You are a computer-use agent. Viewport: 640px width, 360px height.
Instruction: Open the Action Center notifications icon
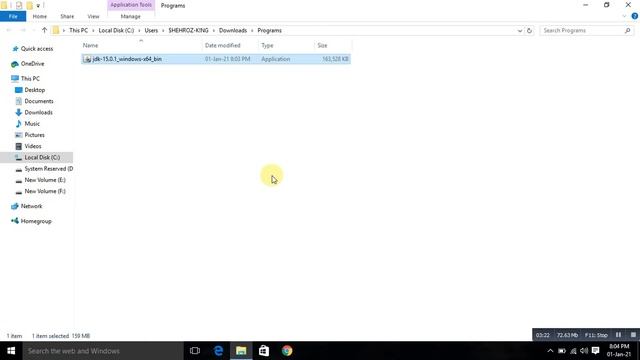point(596,351)
